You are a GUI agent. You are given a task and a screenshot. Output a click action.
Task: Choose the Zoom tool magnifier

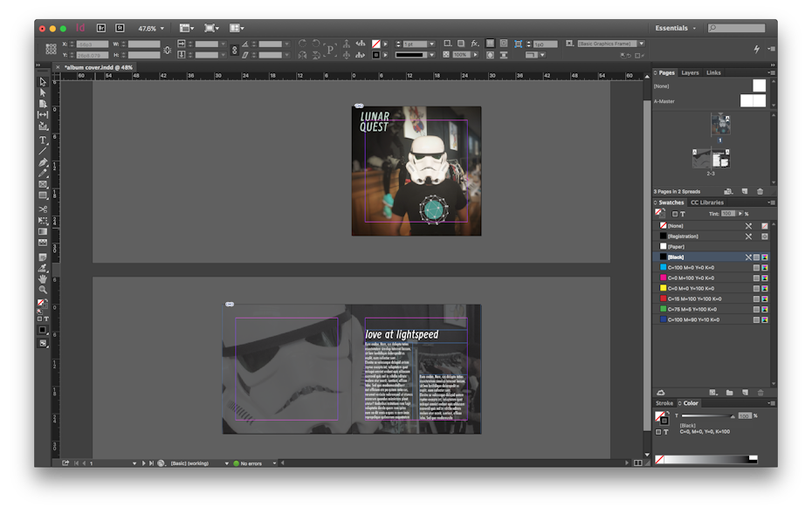43,290
